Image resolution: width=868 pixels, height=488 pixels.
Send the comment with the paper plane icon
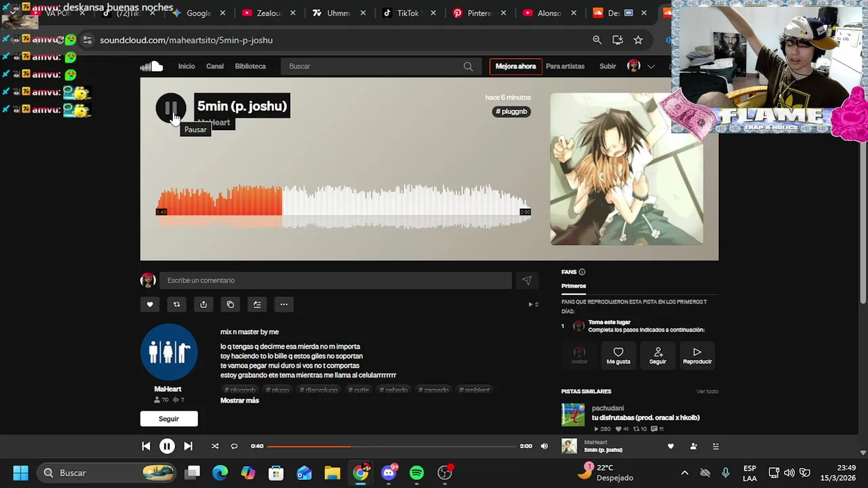pyautogui.click(x=527, y=281)
